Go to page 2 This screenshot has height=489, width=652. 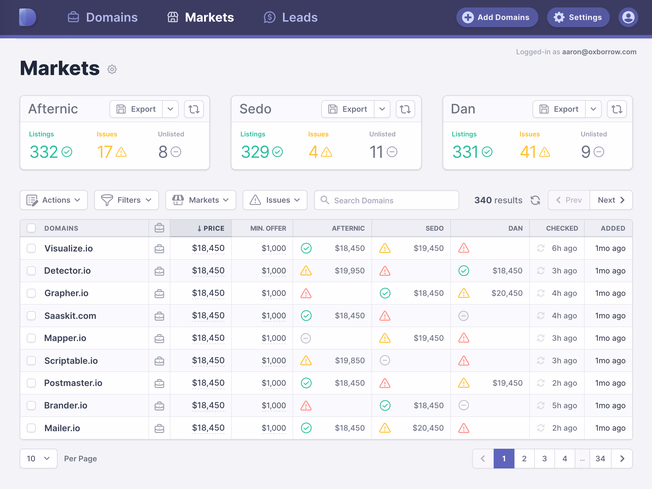tap(524, 458)
